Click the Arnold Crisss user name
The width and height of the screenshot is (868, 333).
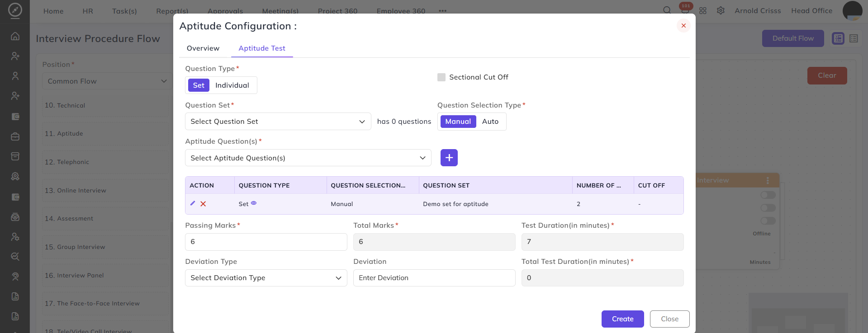click(x=758, y=10)
